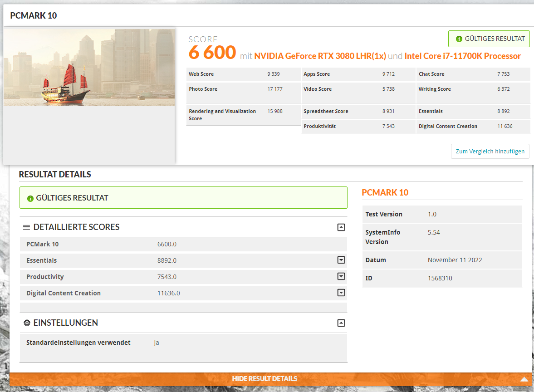534x392 pixels.
Task: Click the Video Score value 5 738
Action: click(388, 89)
